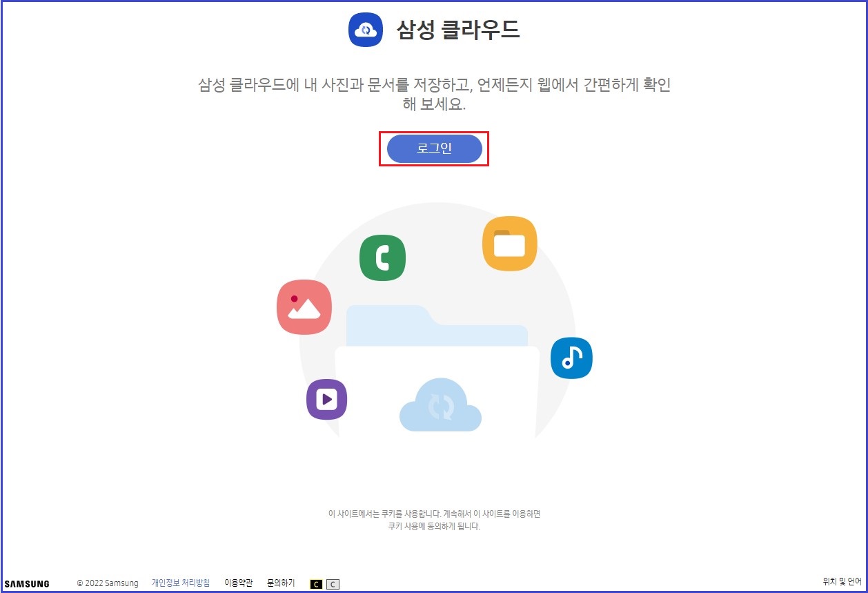Screen dimensions: 868x593
Task: Click the pink gallery photo icon
Action: pyautogui.click(x=304, y=307)
